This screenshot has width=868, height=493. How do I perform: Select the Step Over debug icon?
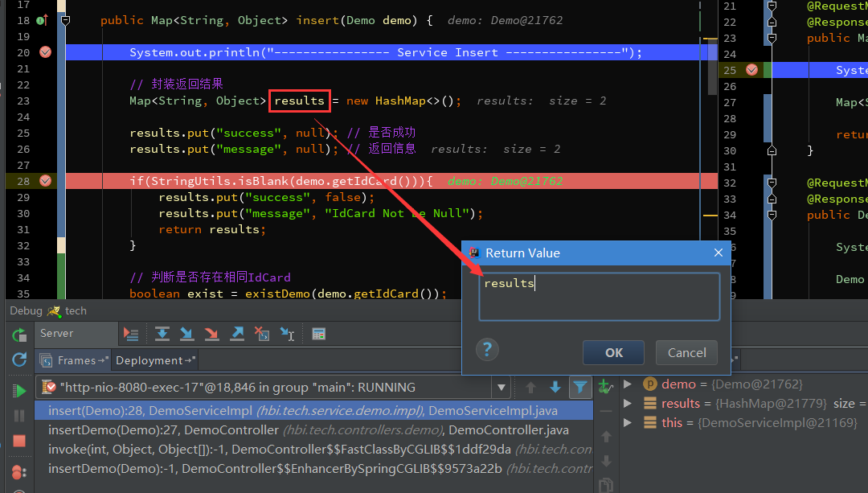tap(162, 334)
